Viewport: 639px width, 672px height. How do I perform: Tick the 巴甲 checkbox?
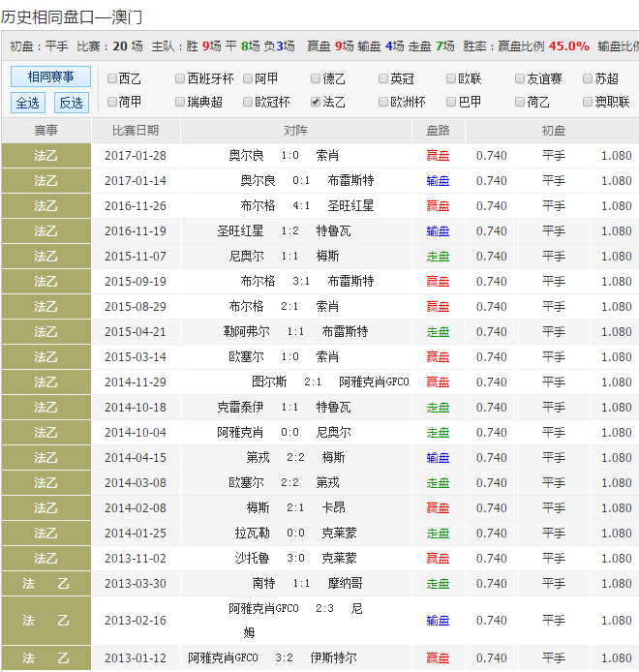451,102
